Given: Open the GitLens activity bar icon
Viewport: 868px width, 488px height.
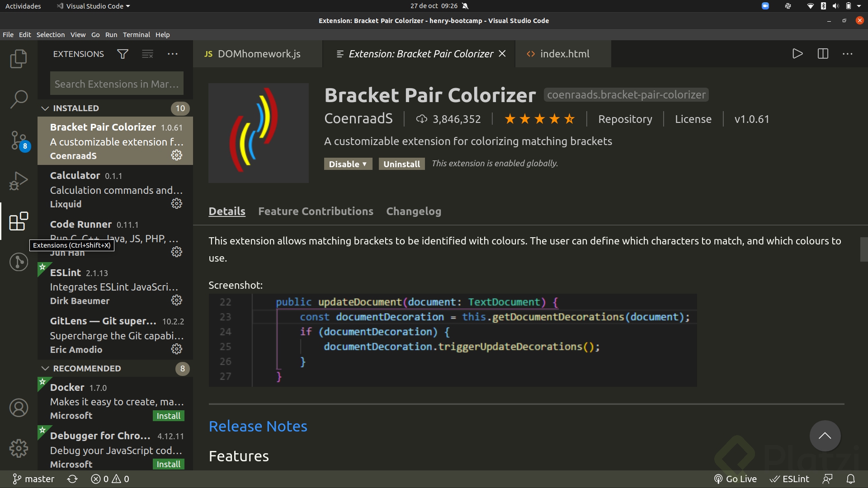Looking at the screenshot, I should coord(19,262).
